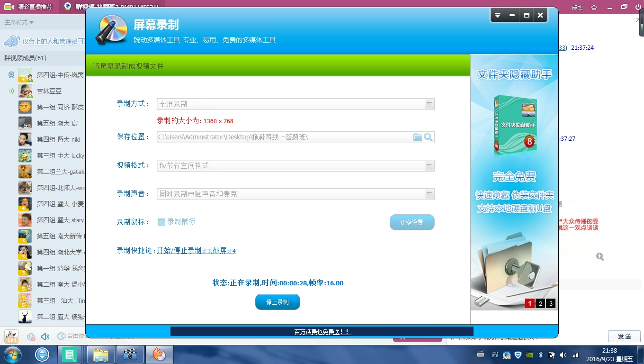644x364 pixels.
Task: Click the LV1 user avatar badge
Action: click(x=11, y=337)
